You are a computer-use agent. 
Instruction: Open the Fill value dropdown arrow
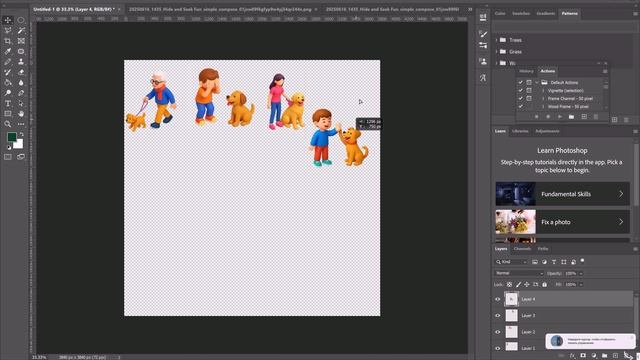click(581, 284)
